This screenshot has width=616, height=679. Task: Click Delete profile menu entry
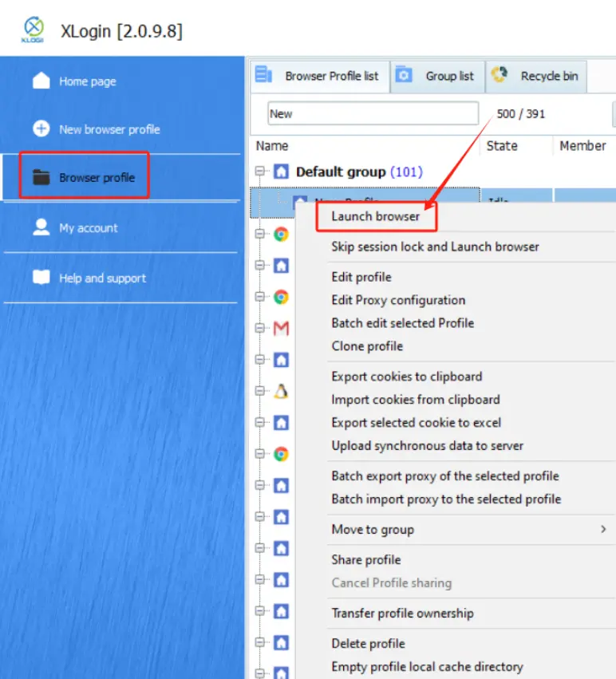(x=368, y=643)
